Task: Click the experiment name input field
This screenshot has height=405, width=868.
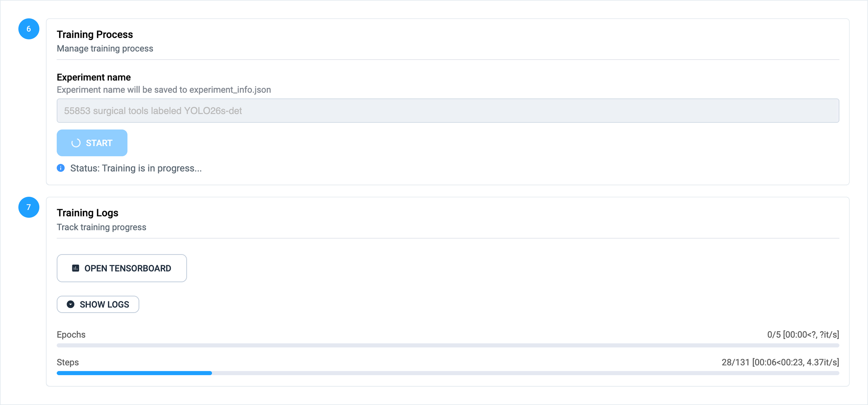Action: (447, 111)
